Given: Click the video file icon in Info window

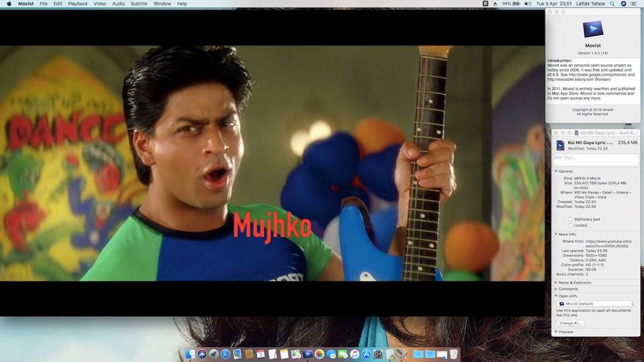Looking at the screenshot, I should [x=560, y=145].
